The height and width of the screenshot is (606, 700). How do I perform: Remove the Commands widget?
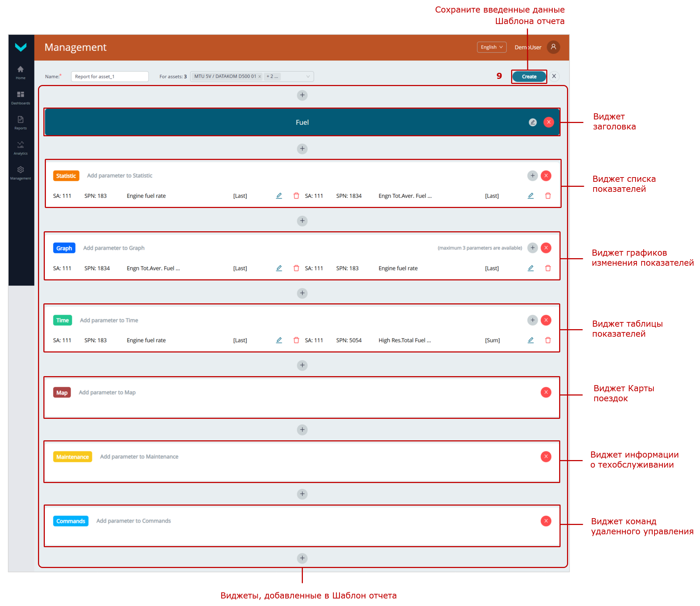[546, 521]
